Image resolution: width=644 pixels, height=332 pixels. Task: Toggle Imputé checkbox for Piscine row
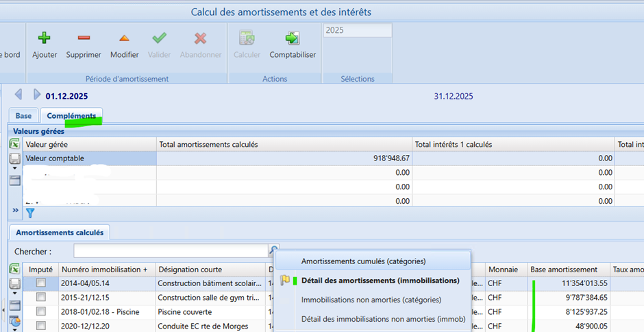(41, 311)
